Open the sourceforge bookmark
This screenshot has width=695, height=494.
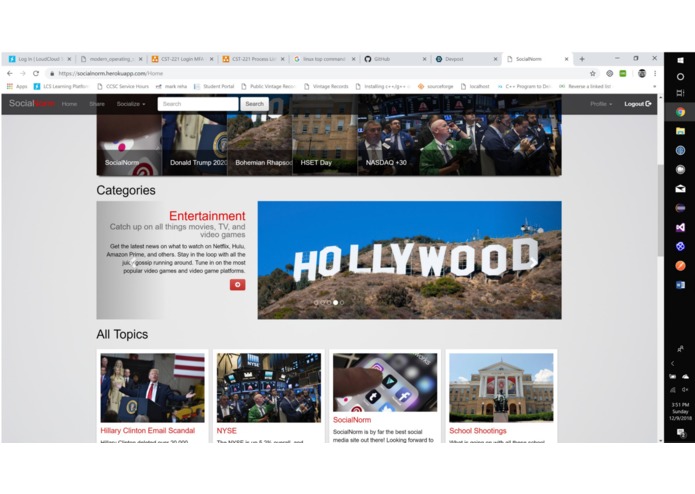pyautogui.click(x=435, y=86)
